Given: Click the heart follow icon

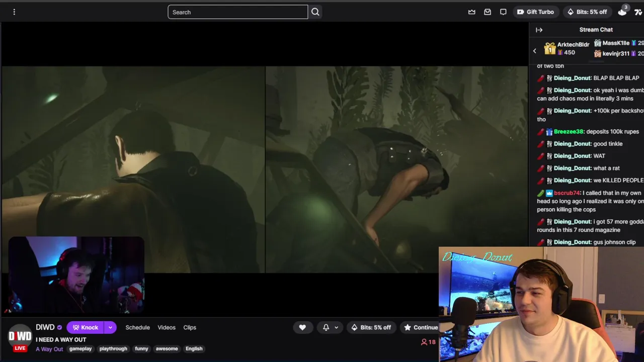Looking at the screenshot, I should [302, 327].
